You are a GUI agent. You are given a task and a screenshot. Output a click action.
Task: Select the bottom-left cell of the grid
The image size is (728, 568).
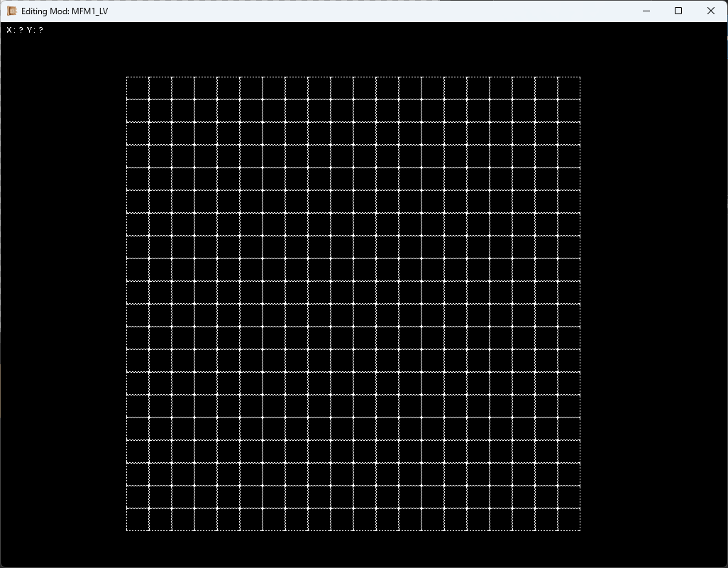138,520
